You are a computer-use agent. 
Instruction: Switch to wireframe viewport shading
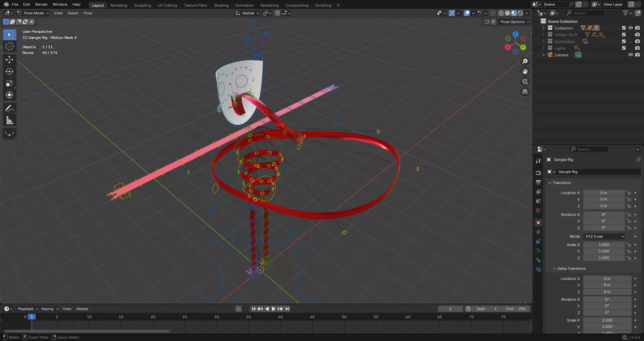click(x=501, y=13)
